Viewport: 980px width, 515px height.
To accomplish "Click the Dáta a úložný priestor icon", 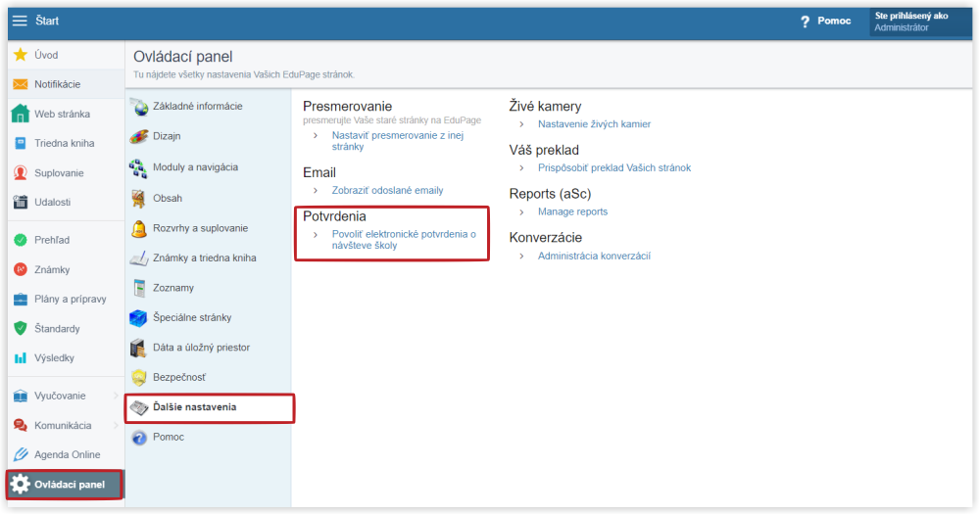I will [138, 348].
